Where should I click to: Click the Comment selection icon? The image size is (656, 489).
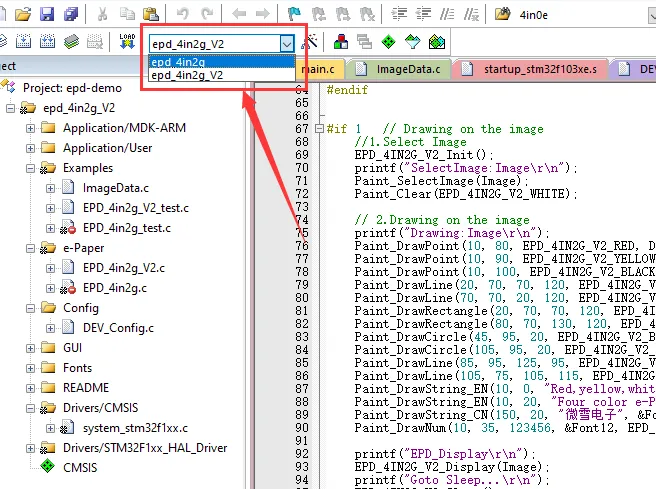(x=447, y=15)
